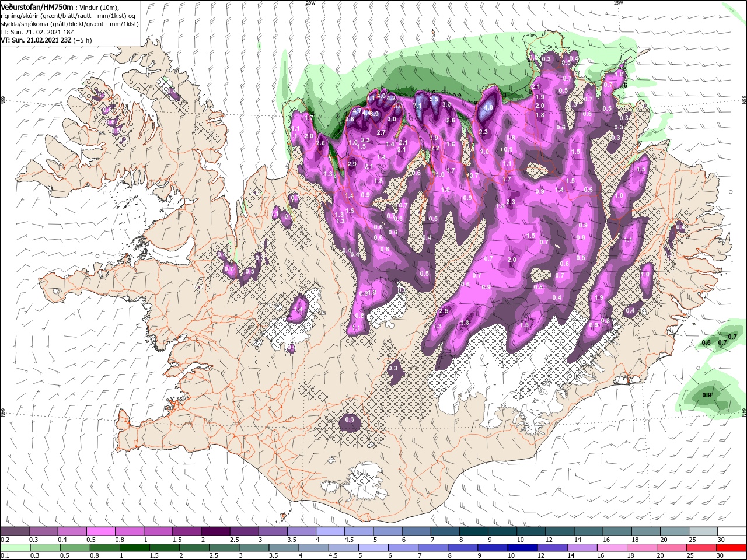
Task: Select the 'IT: Sun. 21. 02. 2021 18Z' line
Action: (37, 32)
